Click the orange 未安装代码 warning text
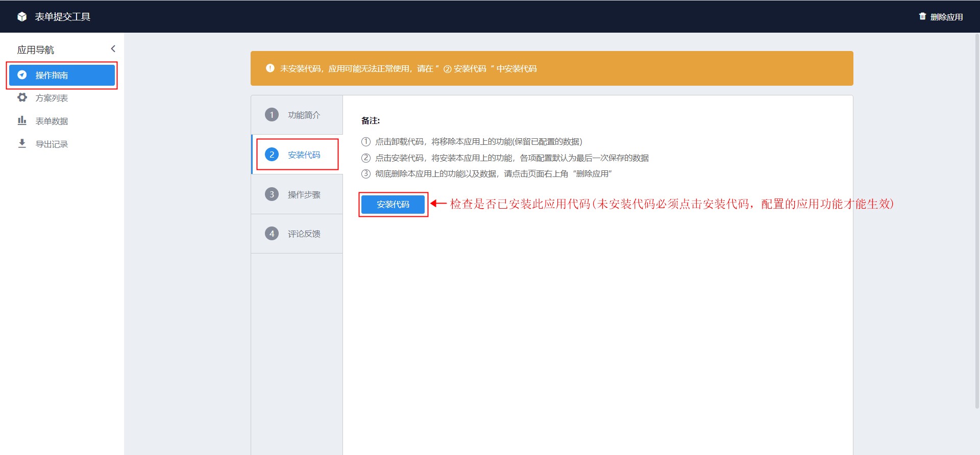This screenshot has height=455, width=980. tap(408, 69)
